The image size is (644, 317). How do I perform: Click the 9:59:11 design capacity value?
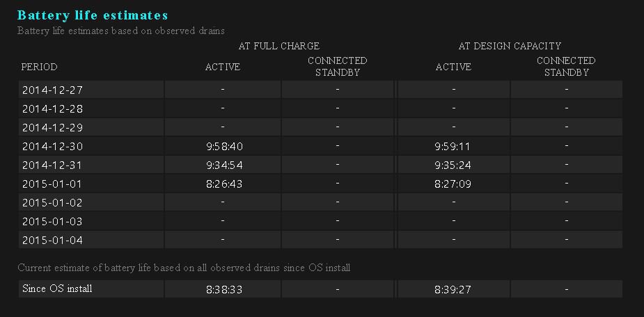coord(453,146)
